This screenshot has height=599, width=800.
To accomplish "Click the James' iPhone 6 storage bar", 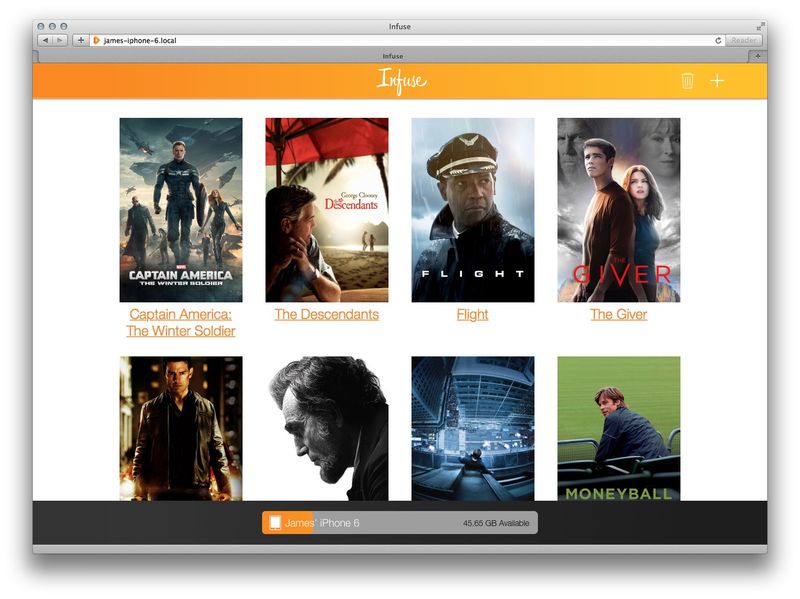I will 400,522.
